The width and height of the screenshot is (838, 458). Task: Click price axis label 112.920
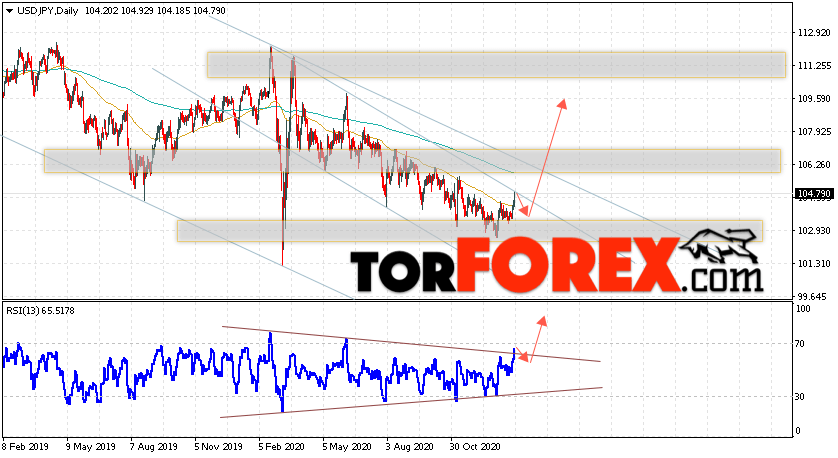tap(814, 33)
